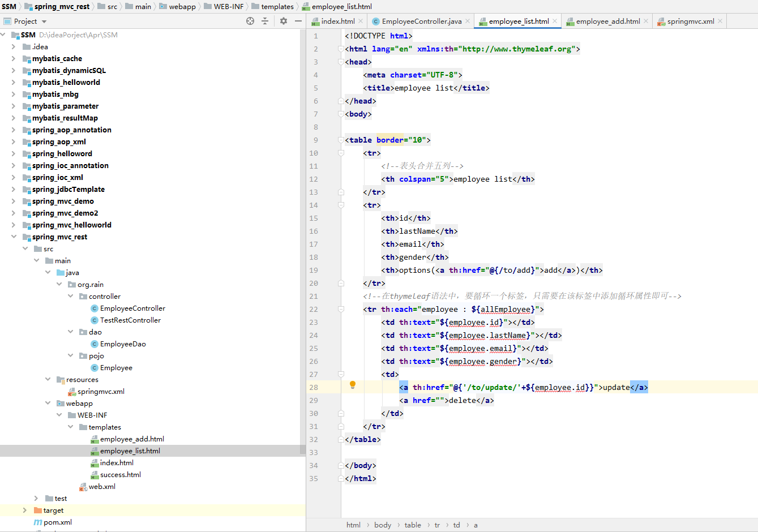Click 'table' in bottom breadcrumb
758x532 pixels.
click(413, 525)
